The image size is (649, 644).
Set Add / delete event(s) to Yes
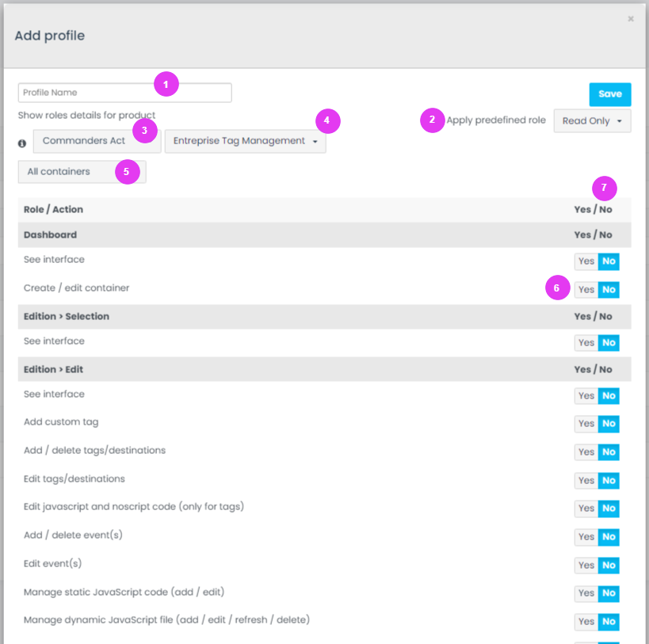[x=586, y=537]
